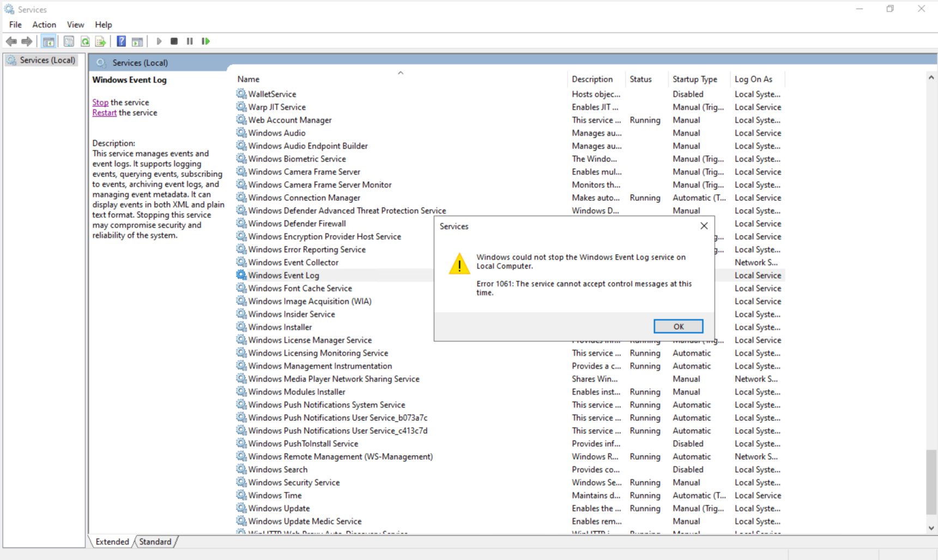The image size is (938, 560).
Task: Click the gear icon beside Windows Audio
Action: 241,133
